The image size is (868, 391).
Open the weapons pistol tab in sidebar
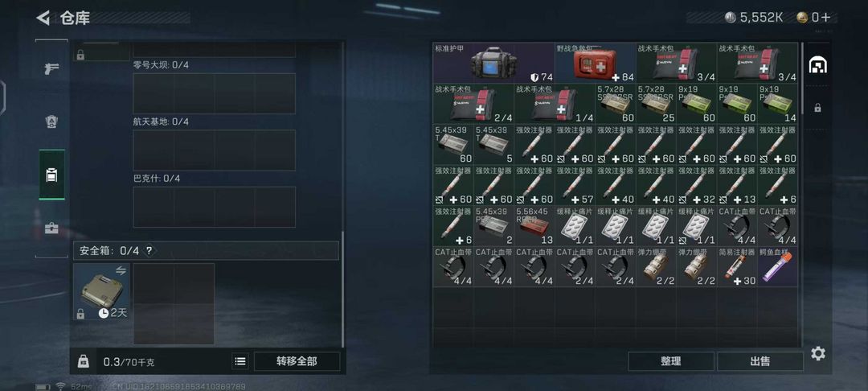(51, 69)
